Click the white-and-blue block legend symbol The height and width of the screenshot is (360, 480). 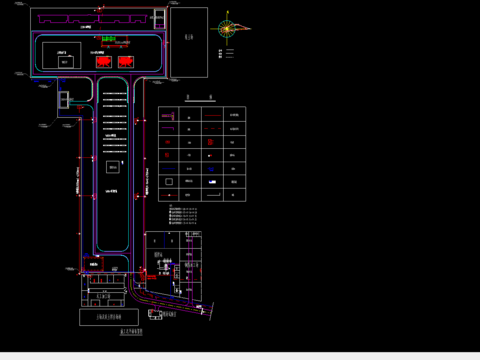(212, 182)
